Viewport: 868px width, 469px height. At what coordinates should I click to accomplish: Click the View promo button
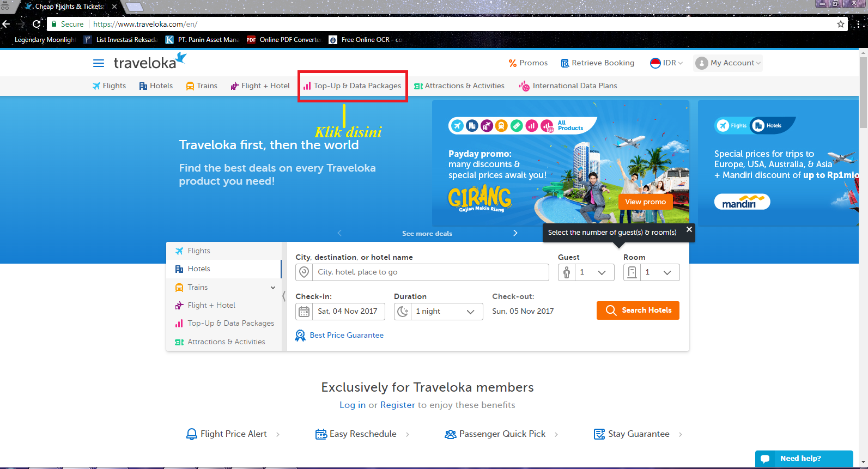[646, 202]
